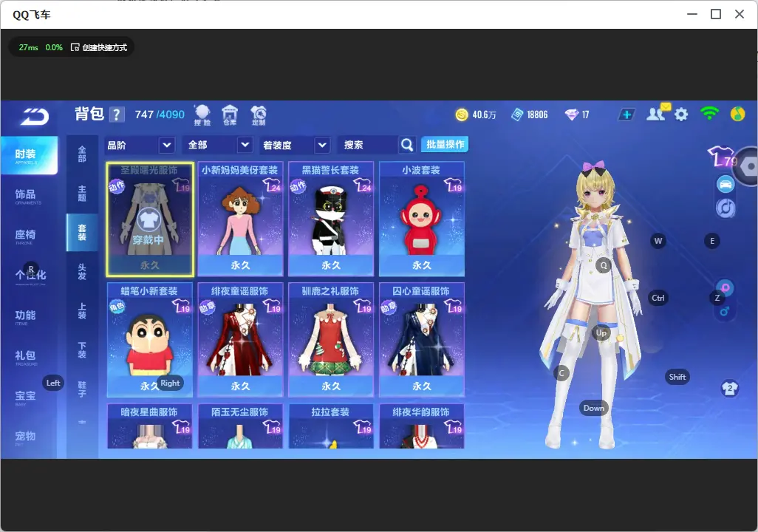The height and width of the screenshot is (532, 758).
Task: Select the 小波套装 outfit card
Action: point(422,219)
